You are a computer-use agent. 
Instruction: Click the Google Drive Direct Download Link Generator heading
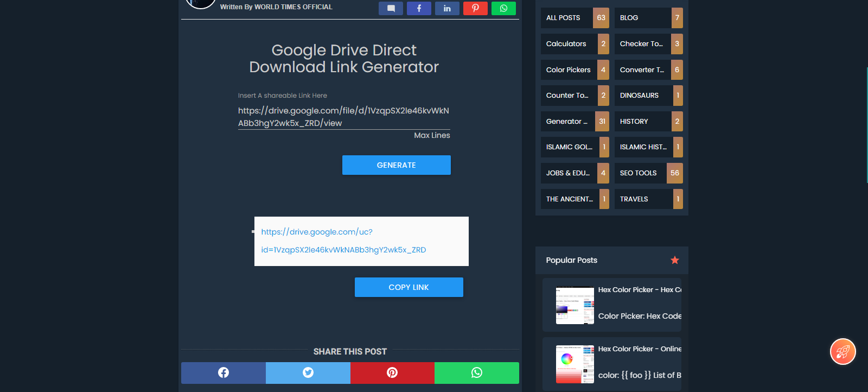tap(344, 59)
